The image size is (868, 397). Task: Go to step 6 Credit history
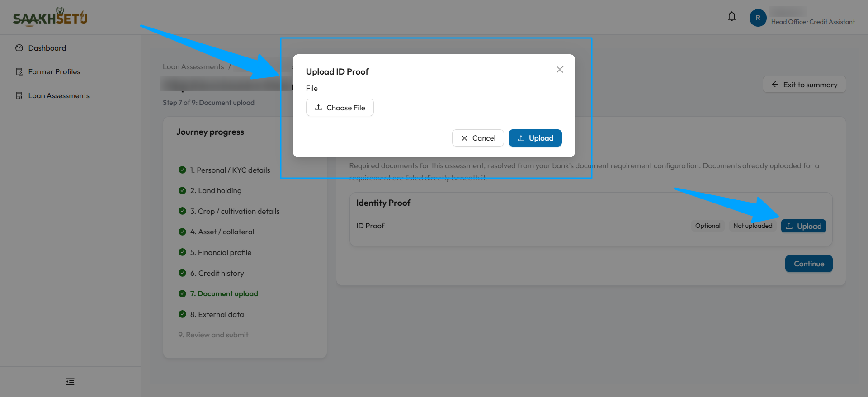tap(217, 273)
